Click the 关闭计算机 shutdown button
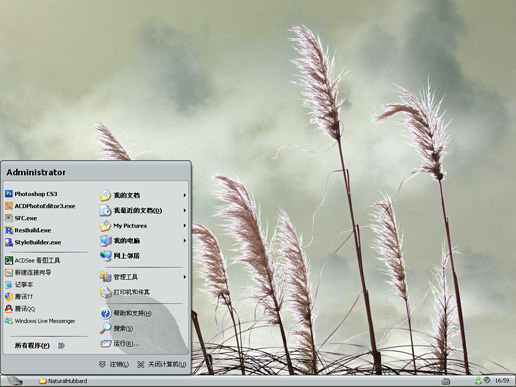Screen dimensions: 516x387 [x=162, y=364]
